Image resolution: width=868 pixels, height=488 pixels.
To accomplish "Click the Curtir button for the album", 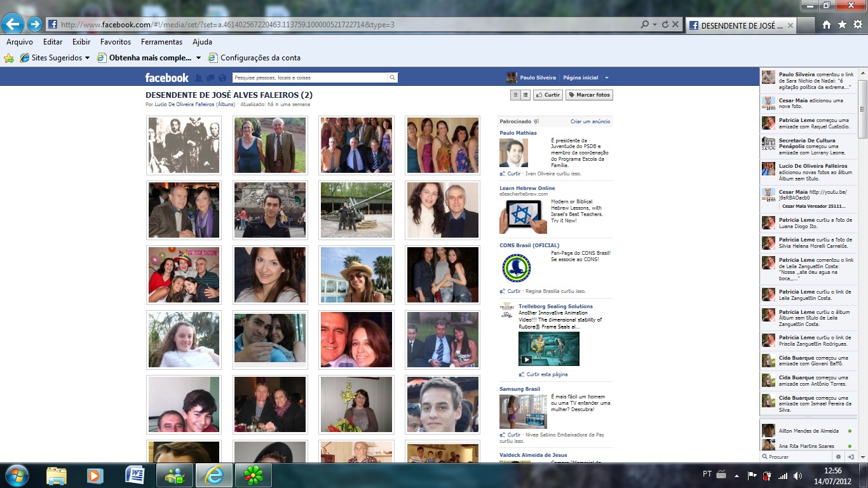I will coord(548,95).
